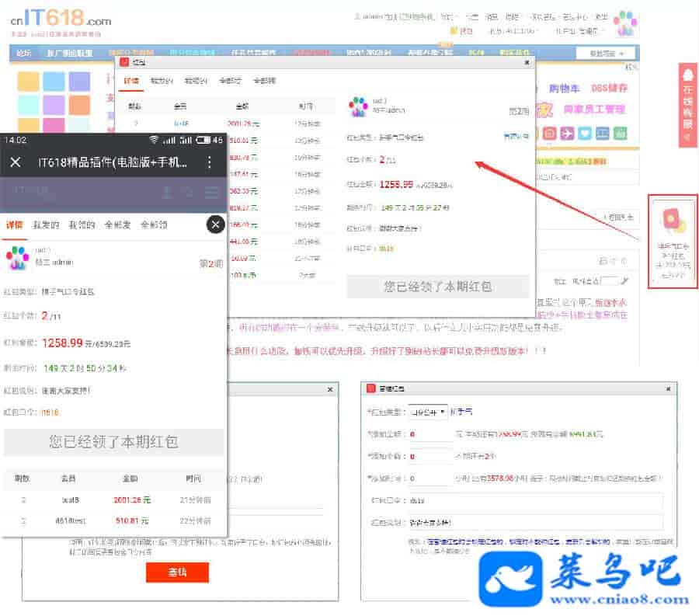Click the IT618.com site logo

coord(61,19)
